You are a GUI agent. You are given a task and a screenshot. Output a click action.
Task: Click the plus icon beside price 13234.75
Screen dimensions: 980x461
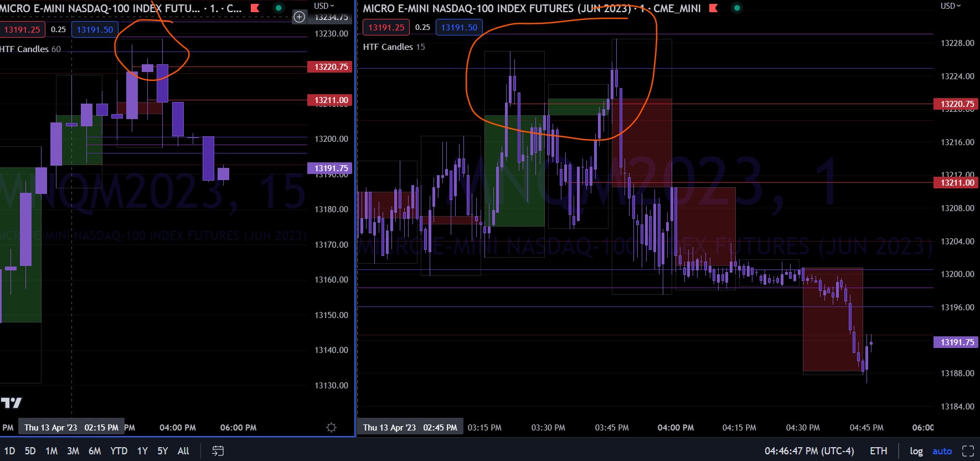(x=299, y=17)
